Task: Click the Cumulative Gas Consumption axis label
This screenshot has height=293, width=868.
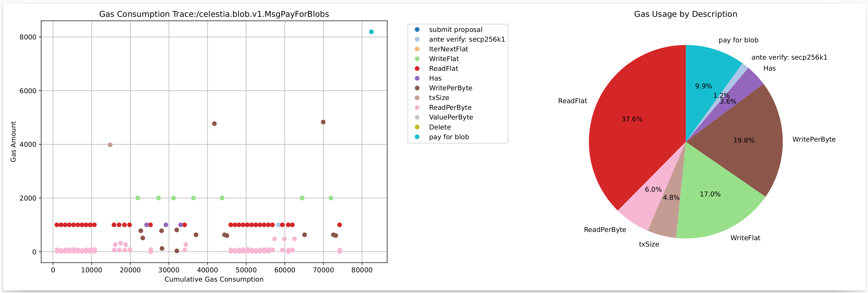Action: [x=214, y=279]
